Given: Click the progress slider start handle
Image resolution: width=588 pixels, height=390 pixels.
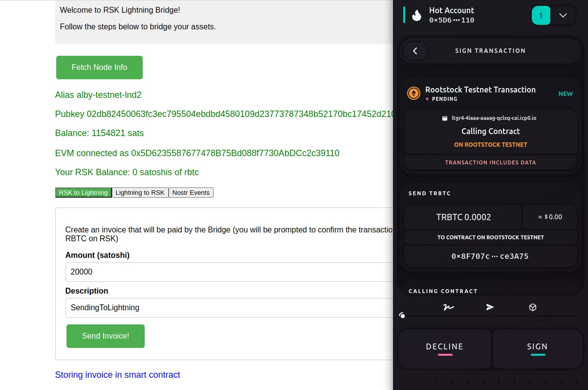Looking at the screenshot, I should tap(402, 316).
